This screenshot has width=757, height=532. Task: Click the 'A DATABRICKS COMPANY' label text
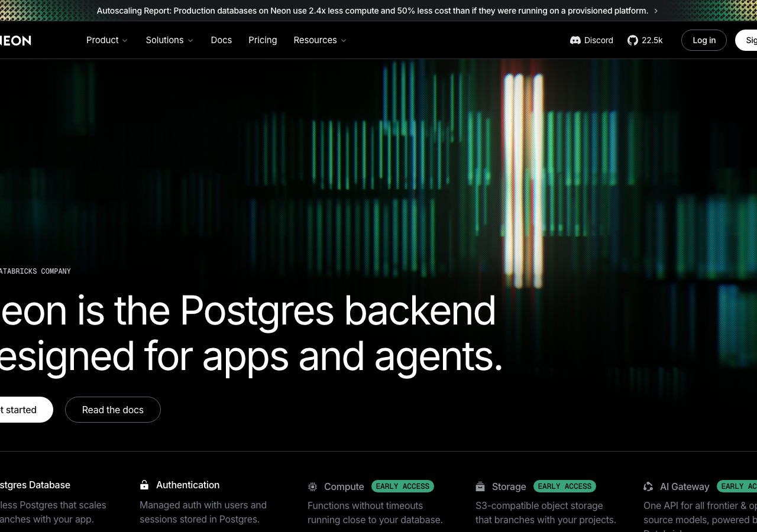pyautogui.click(x=35, y=271)
